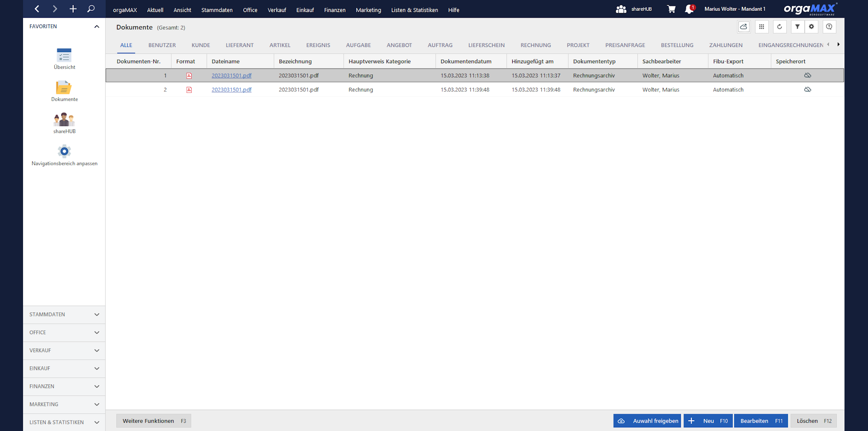Click the search magnifier icon
Image resolution: width=868 pixels, height=431 pixels.
pyautogui.click(x=91, y=9)
